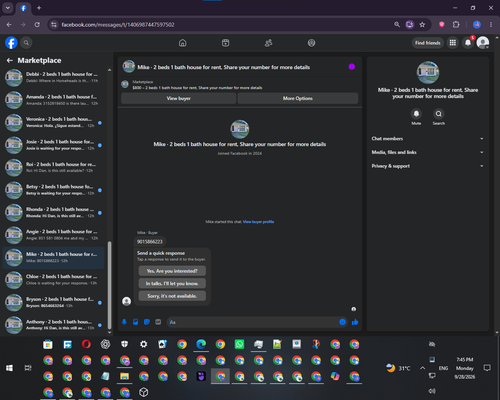The height and width of the screenshot is (400, 500).
Task: Open the Angie conversation in list
Action: [53, 235]
